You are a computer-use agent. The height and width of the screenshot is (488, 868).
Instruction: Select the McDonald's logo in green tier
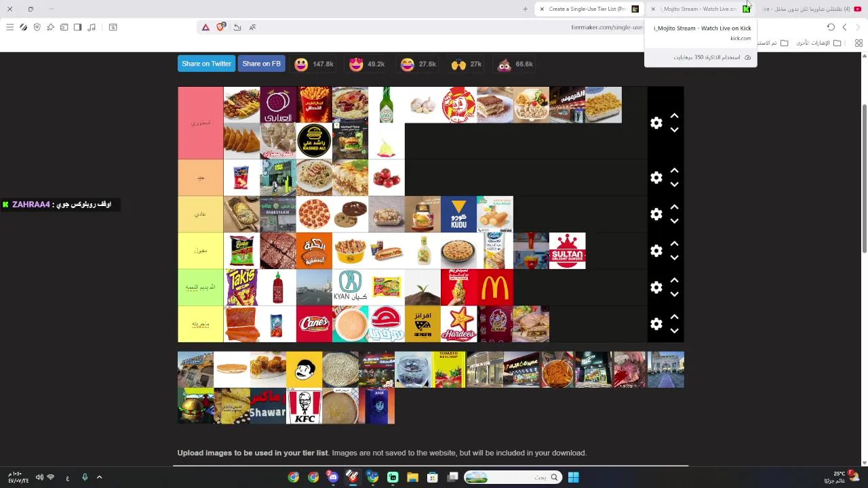pyautogui.click(x=495, y=287)
